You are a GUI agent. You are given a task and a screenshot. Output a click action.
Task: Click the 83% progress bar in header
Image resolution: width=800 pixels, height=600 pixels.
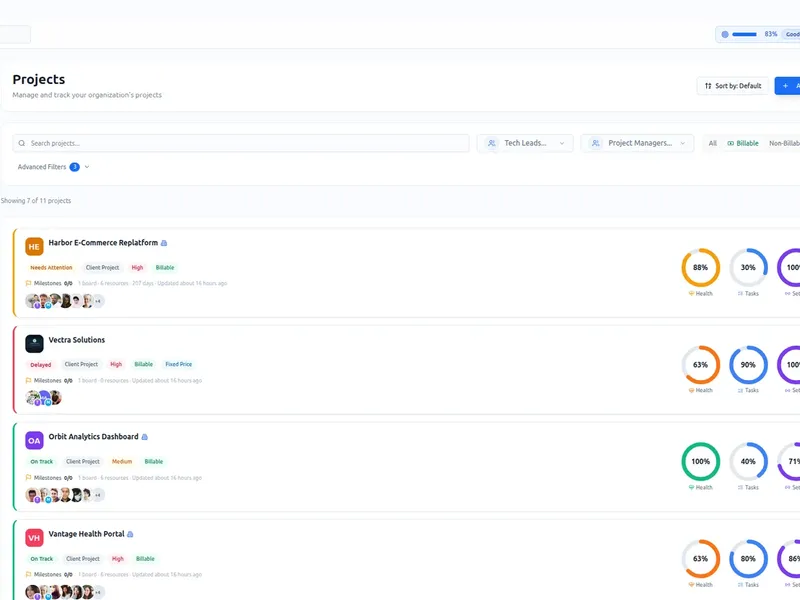pos(744,34)
